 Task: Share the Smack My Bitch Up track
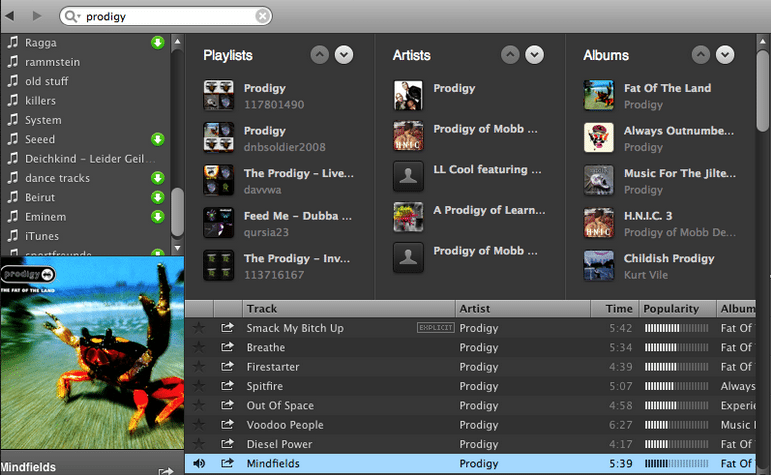(x=227, y=327)
